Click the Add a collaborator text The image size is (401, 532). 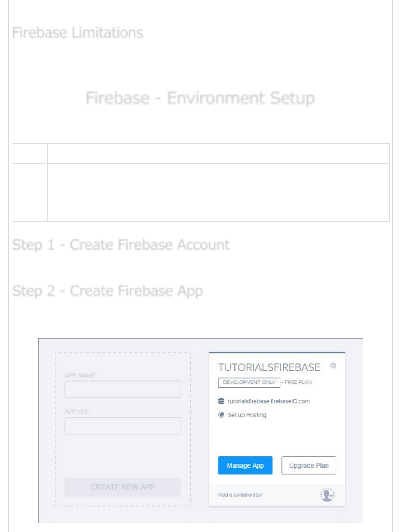pyautogui.click(x=240, y=494)
